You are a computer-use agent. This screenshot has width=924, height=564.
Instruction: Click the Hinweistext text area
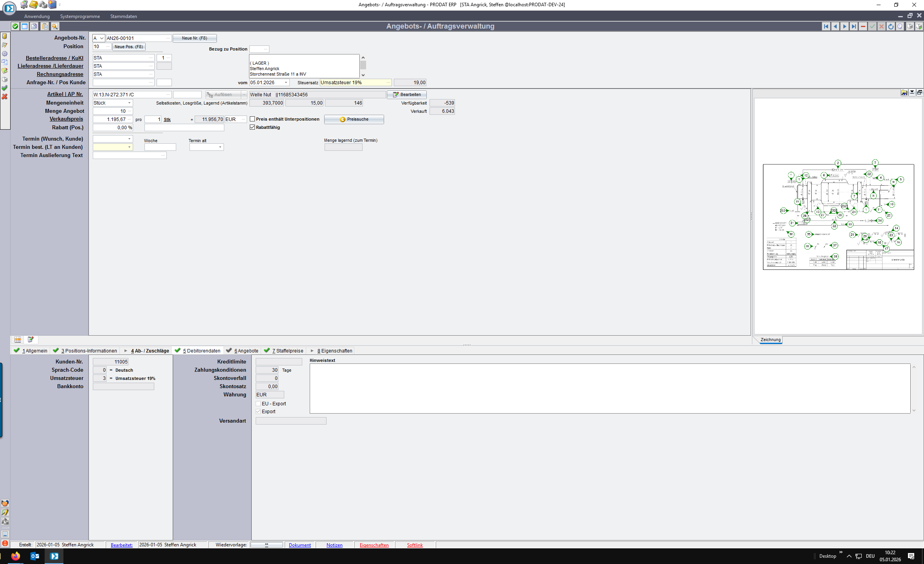[x=609, y=388]
